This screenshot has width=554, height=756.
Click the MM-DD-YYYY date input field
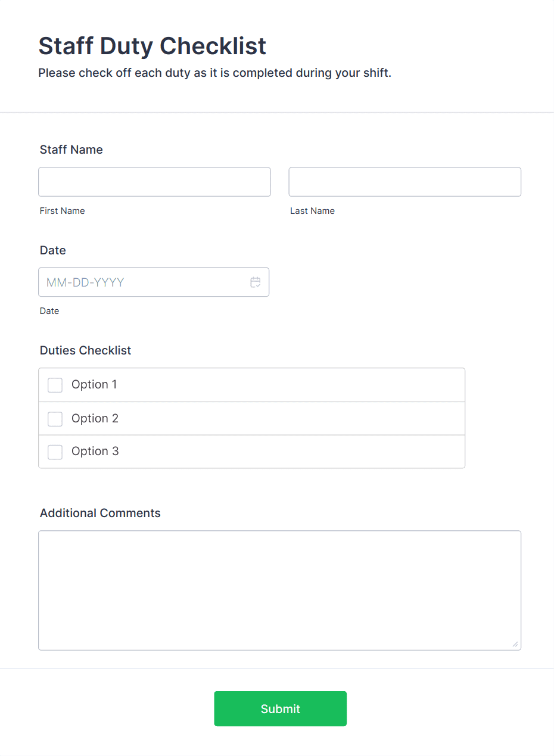click(x=143, y=282)
